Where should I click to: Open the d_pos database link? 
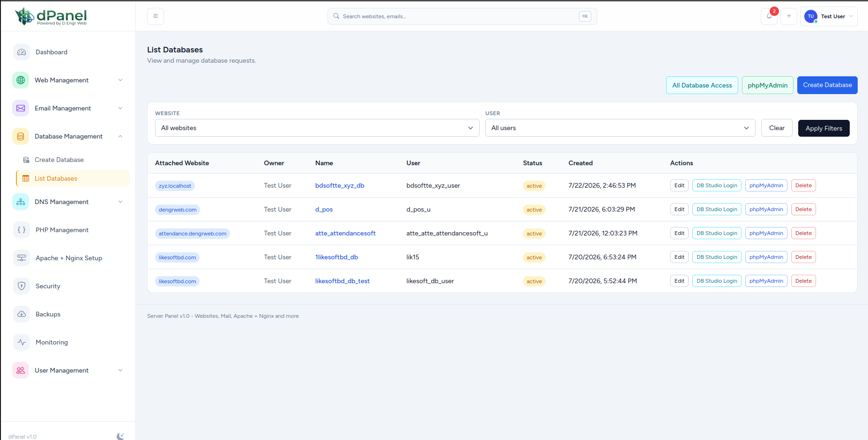pos(324,209)
